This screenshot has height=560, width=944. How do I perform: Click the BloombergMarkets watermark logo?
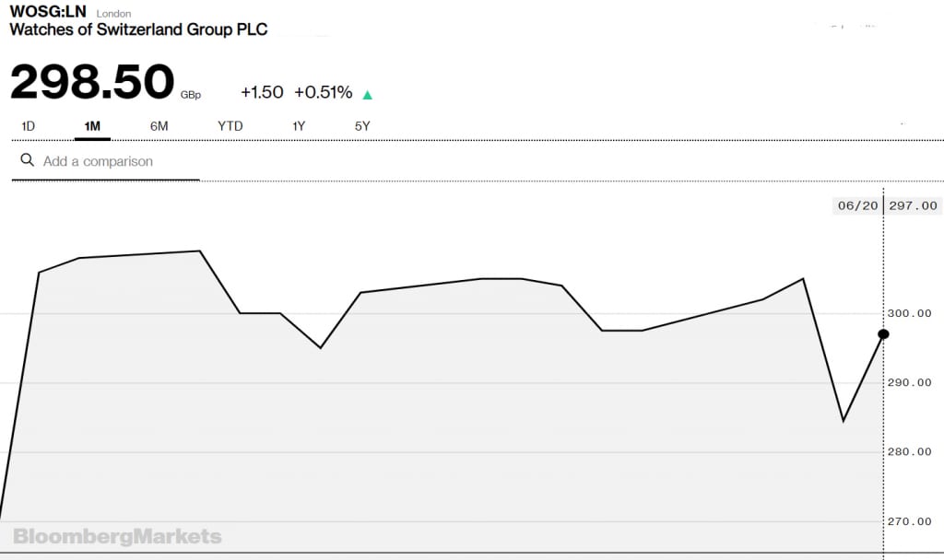click(117, 536)
